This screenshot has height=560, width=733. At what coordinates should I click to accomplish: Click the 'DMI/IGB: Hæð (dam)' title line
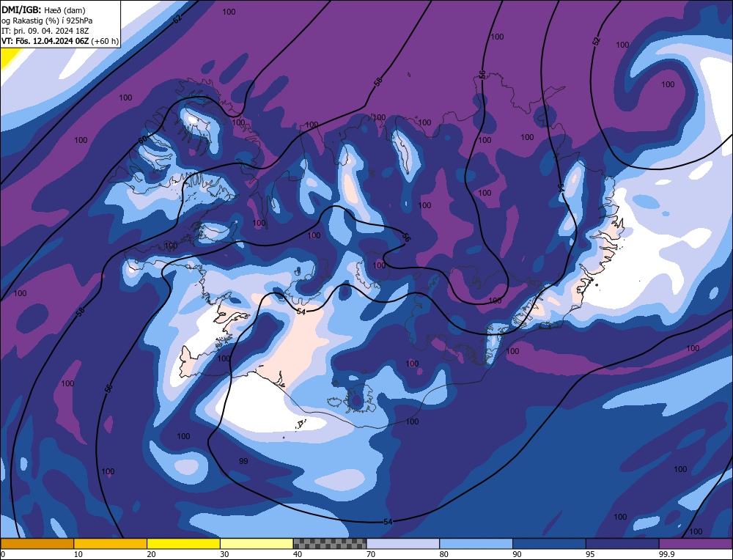point(43,10)
